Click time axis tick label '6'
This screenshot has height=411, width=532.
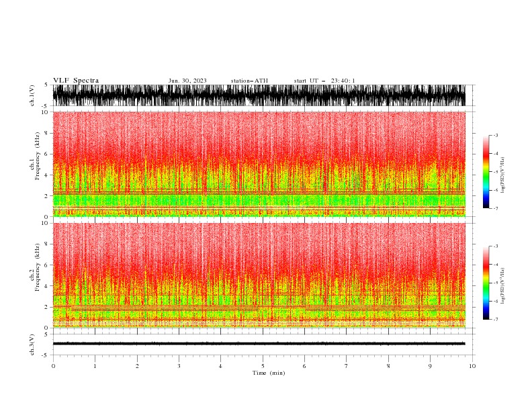click(304, 366)
